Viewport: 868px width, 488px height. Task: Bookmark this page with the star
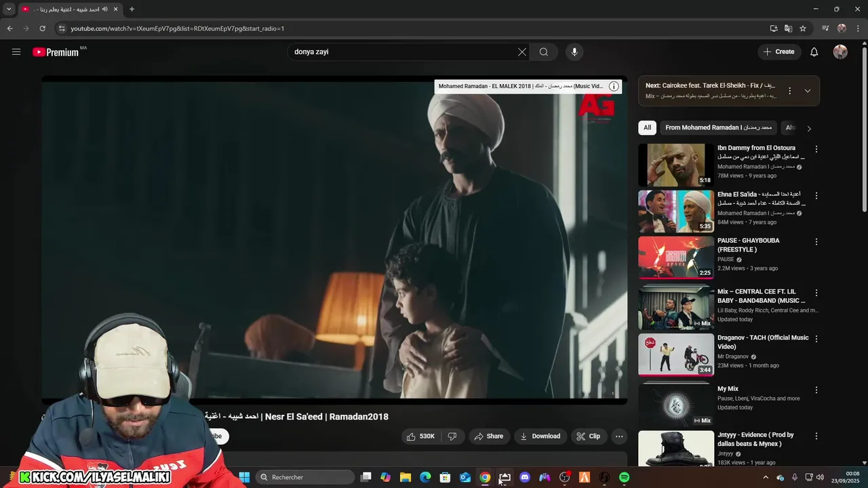coord(803,28)
